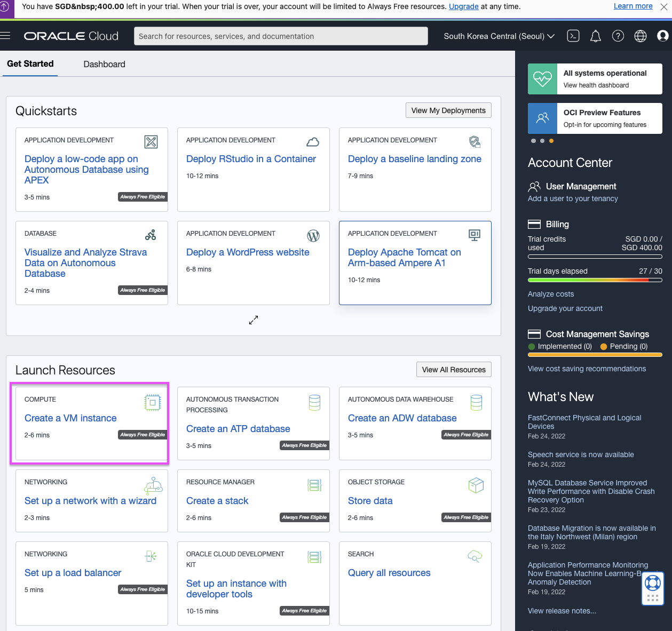Click the ADW database cylinder icon
This screenshot has width=672, height=631.
click(477, 403)
